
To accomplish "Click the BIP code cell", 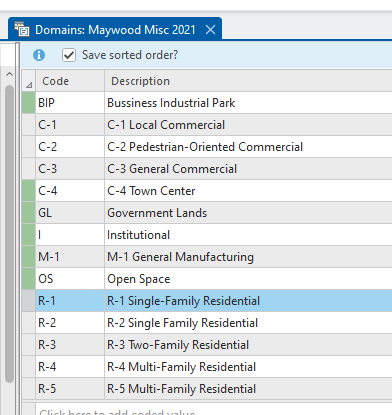I will pos(70,103).
